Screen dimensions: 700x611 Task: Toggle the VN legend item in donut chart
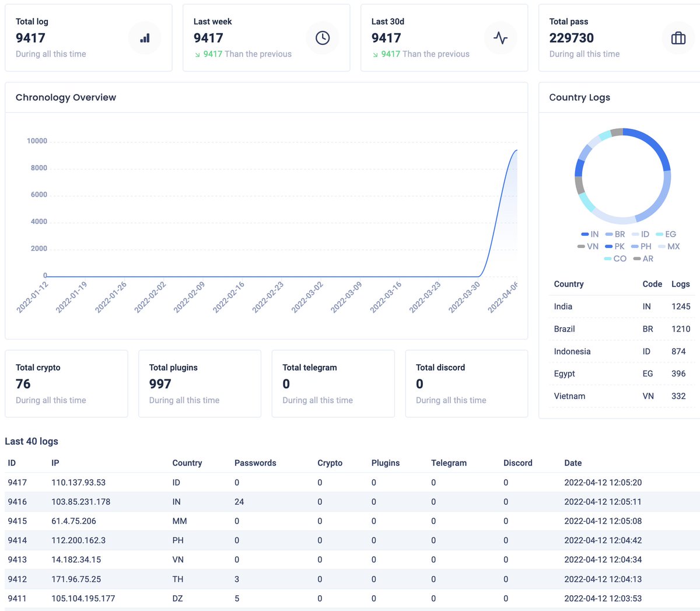click(x=588, y=246)
